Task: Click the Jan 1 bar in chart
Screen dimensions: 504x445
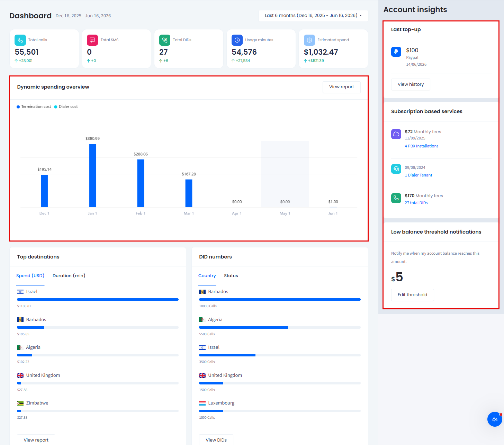Action: [x=92, y=175]
